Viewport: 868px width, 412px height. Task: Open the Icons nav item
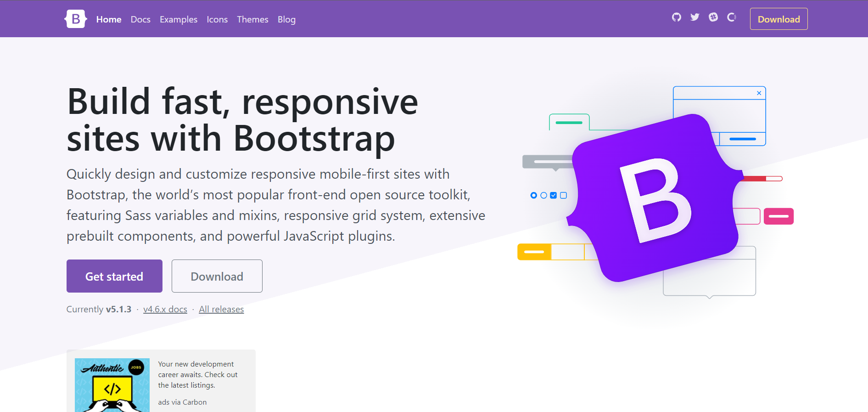(x=217, y=19)
